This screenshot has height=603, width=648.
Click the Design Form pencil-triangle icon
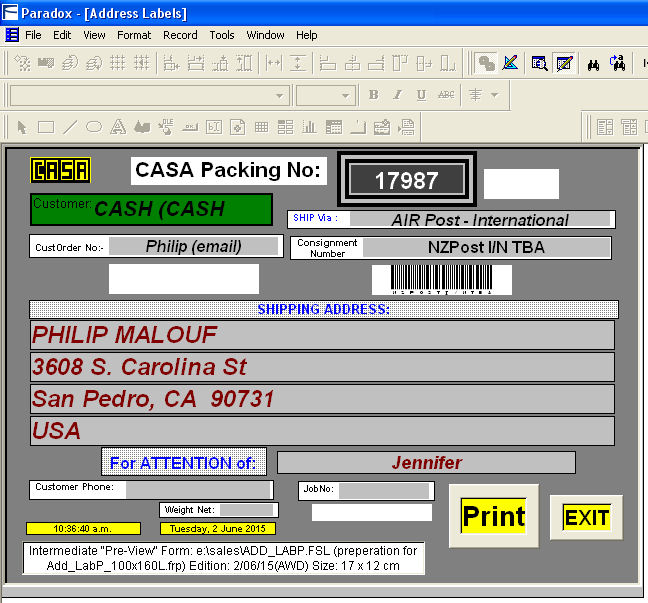pos(510,63)
